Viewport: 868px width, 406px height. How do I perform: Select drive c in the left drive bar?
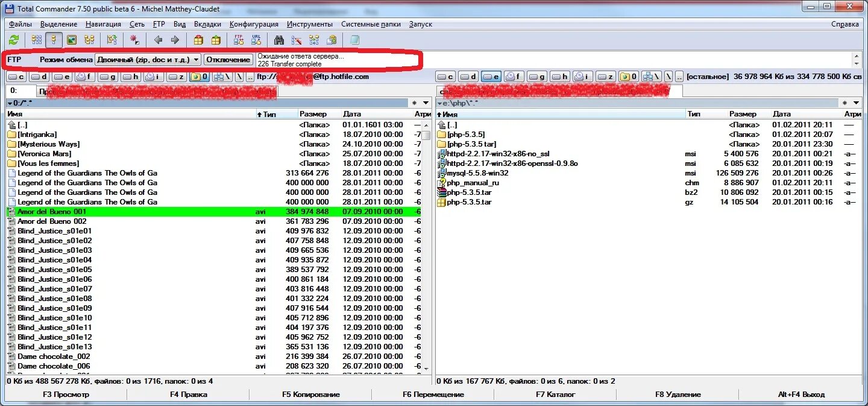tap(17, 77)
